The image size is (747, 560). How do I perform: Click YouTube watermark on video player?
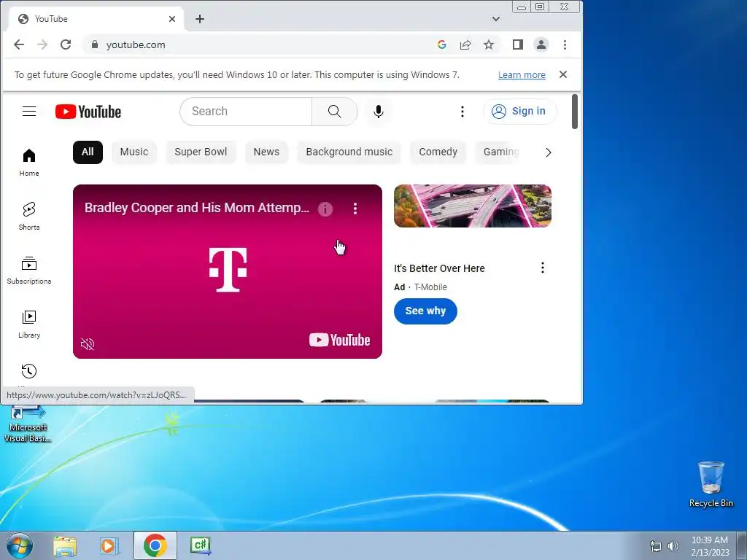[x=340, y=340]
